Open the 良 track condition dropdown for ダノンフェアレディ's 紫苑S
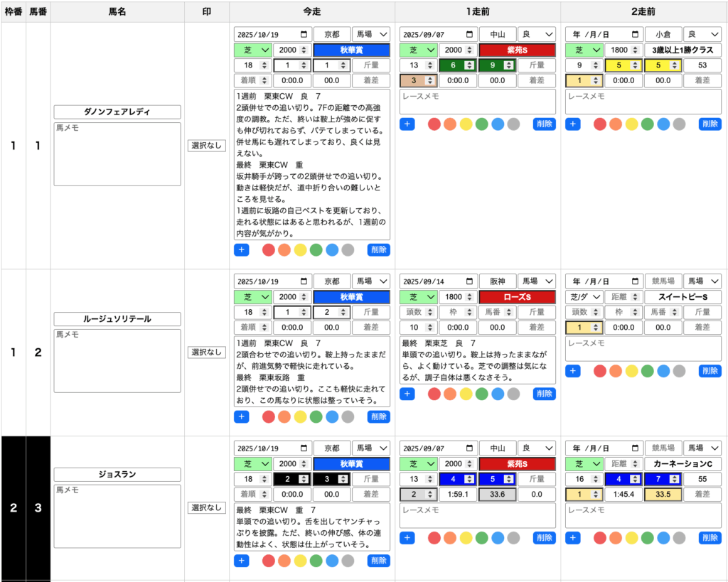This screenshot has height=582, width=728. pyautogui.click(x=537, y=34)
